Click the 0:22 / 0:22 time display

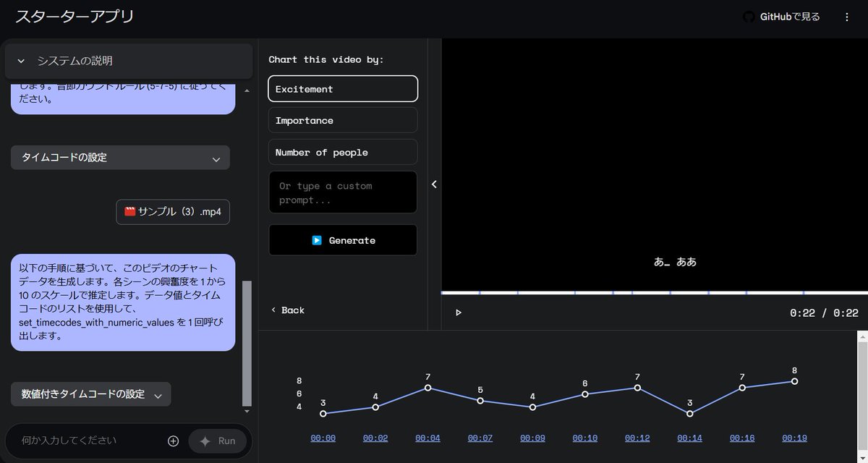coord(824,313)
